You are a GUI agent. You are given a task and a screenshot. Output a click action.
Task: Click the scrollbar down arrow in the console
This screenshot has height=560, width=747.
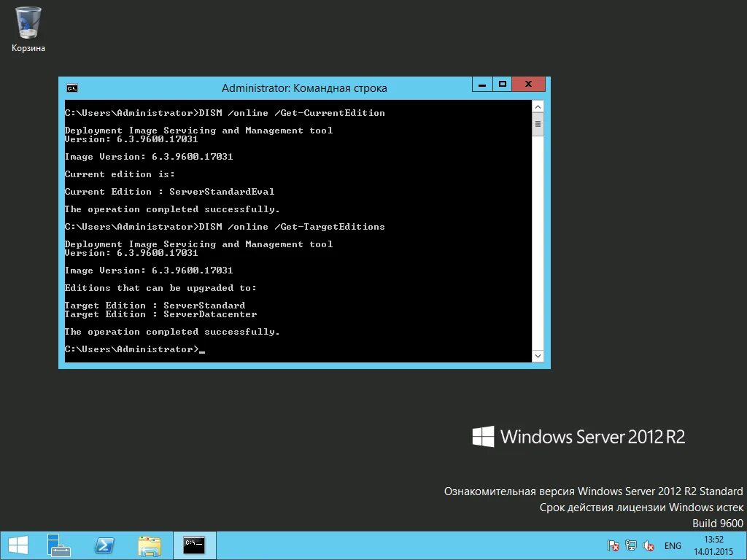538,355
